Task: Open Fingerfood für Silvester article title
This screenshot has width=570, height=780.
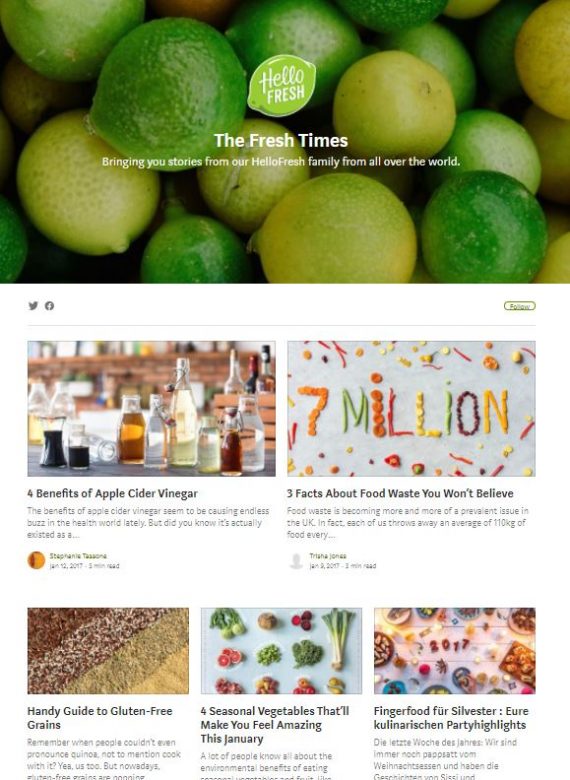Action: (x=451, y=718)
